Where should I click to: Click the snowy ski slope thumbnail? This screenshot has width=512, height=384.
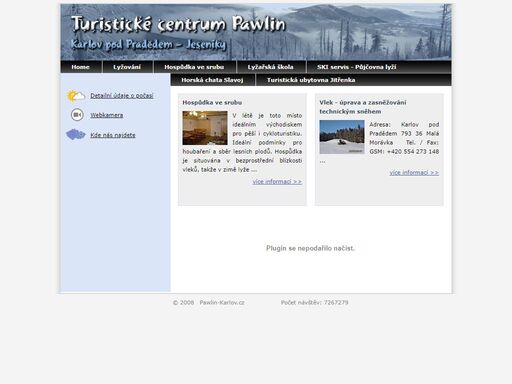pos(342,137)
